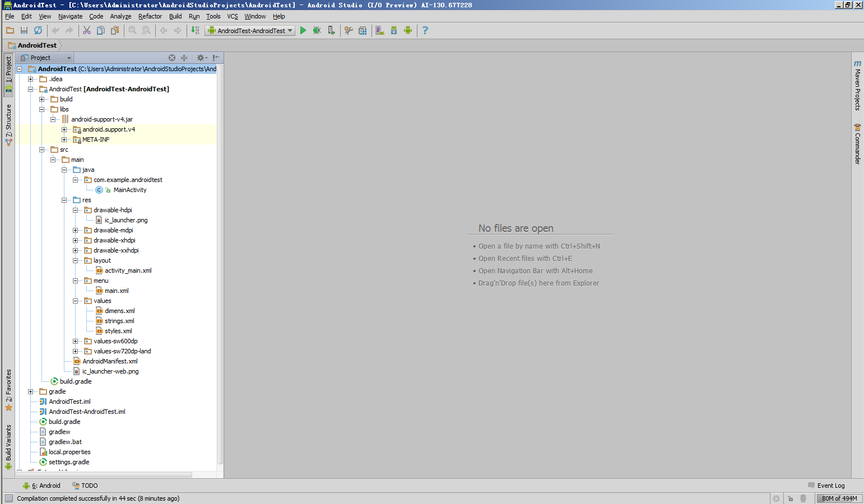Click the Open folder toolbar icon
Screen dimensions: 864x504
[x=10, y=30]
